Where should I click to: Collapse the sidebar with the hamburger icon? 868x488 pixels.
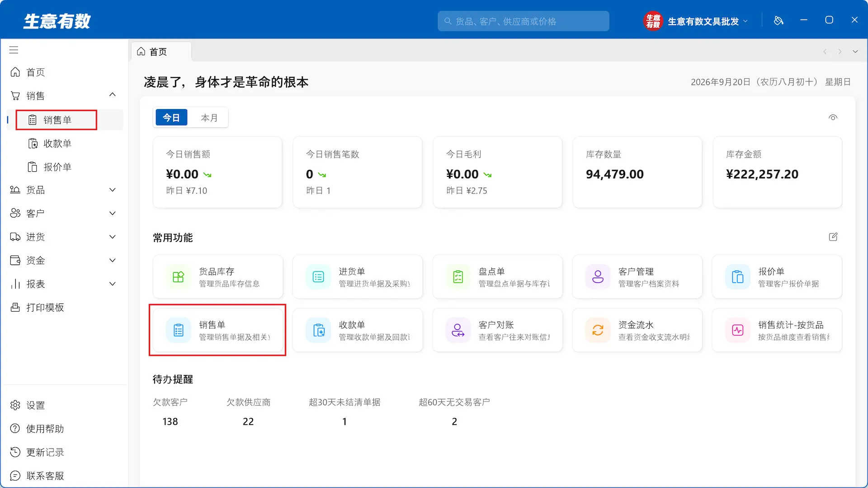tap(14, 50)
